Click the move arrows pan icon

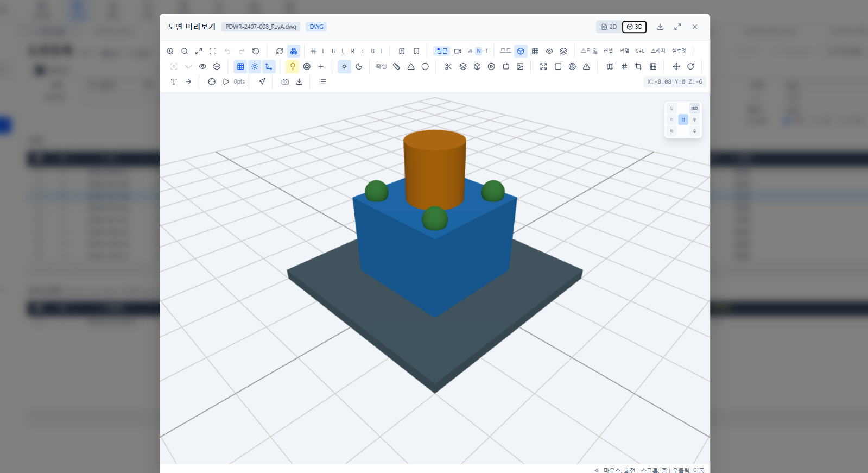676,66
